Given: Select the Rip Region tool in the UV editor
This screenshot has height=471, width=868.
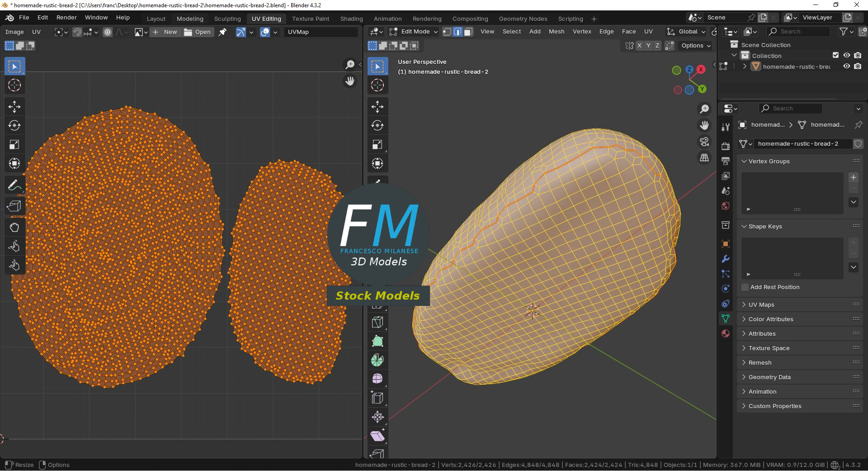Looking at the screenshot, I should (x=14, y=206).
